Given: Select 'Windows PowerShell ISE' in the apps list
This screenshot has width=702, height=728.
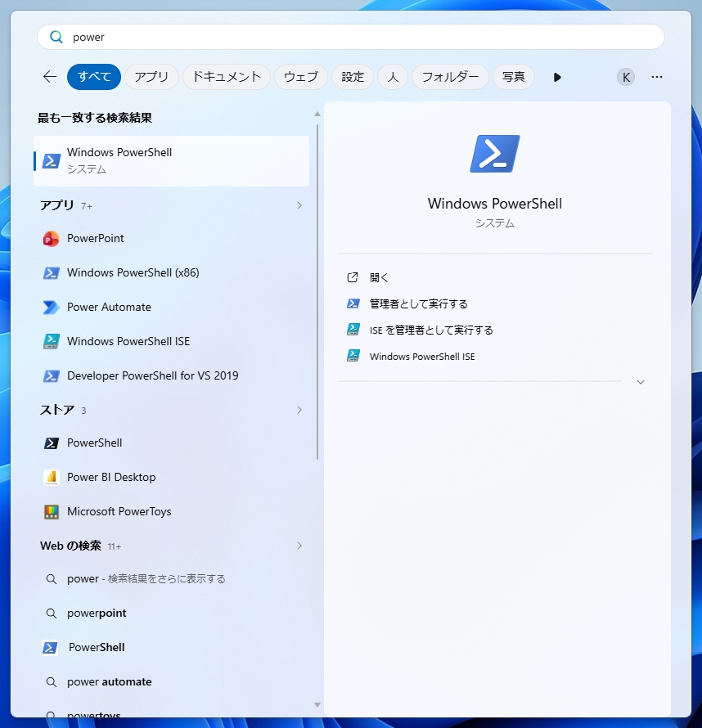Looking at the screenshot, I should [x=128, y=341].
